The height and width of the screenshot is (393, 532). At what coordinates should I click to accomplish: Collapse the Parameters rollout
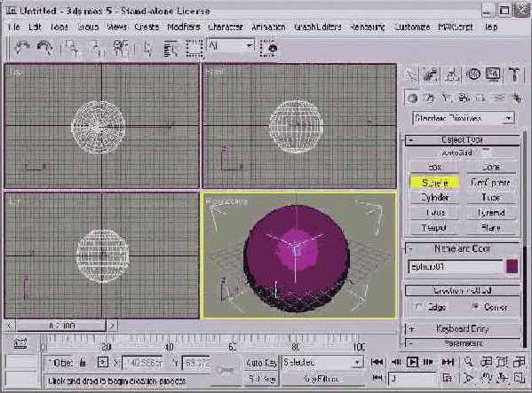click(x=462, y=343)
